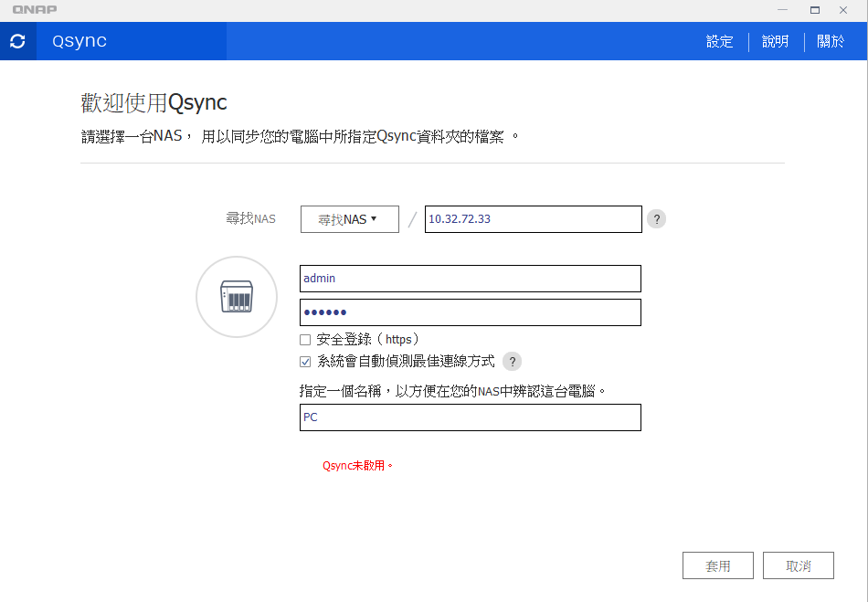Open 關於 about page
This screenshot has height=602, width=868.
831,41
